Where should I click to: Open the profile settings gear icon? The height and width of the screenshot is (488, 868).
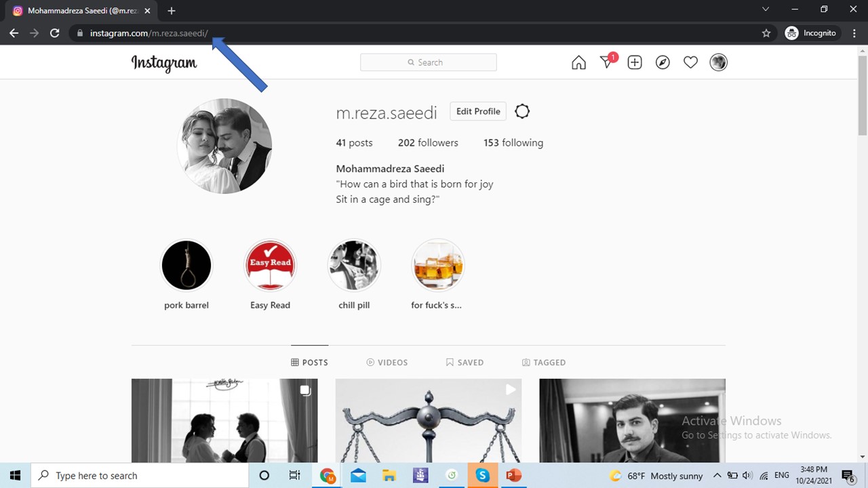[x=521, y=111]
